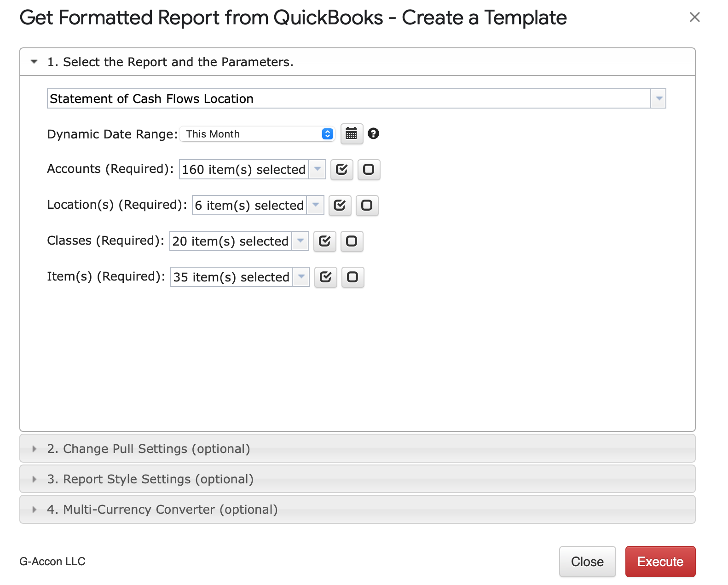728x585 pixels.
Task: Open the Dynamic Date Range dropdown
Action: point(257,134)
